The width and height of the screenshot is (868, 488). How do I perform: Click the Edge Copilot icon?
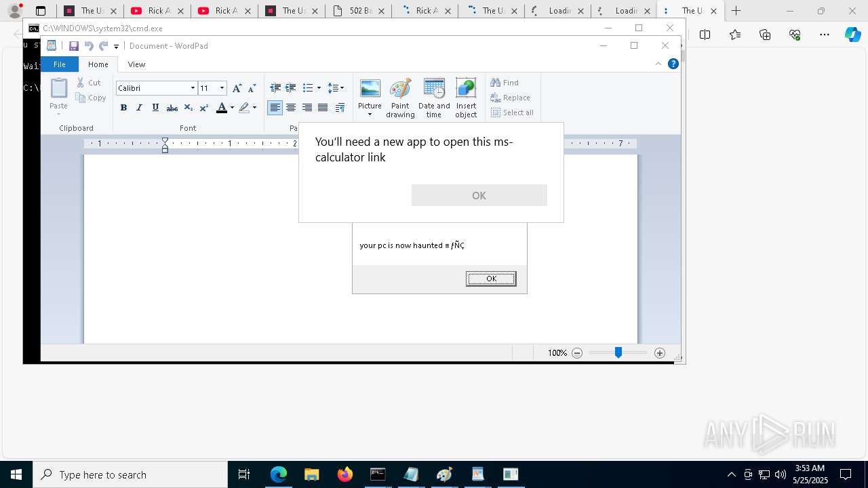(852, 35)
